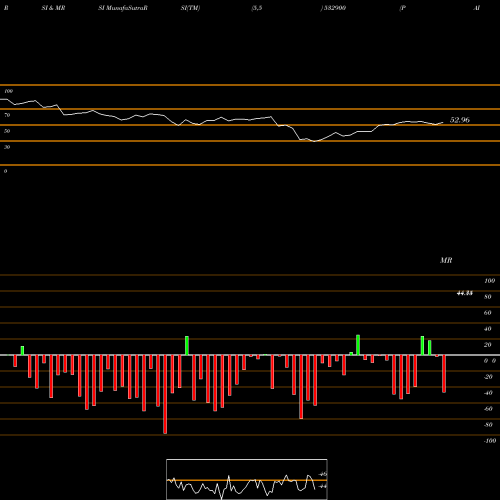Click the SI & MR header text
Viewport: 500px width, 500px height.
pyautogui.click(x=53, y=8)
